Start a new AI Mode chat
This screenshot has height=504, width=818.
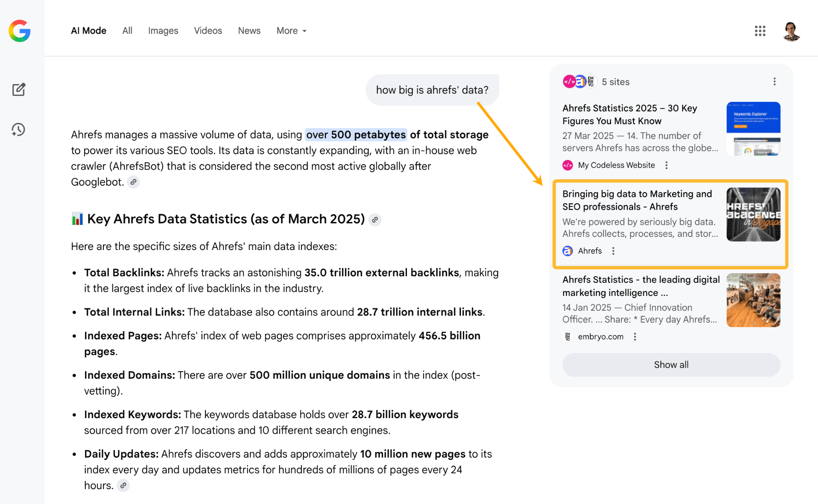[19, 89]
